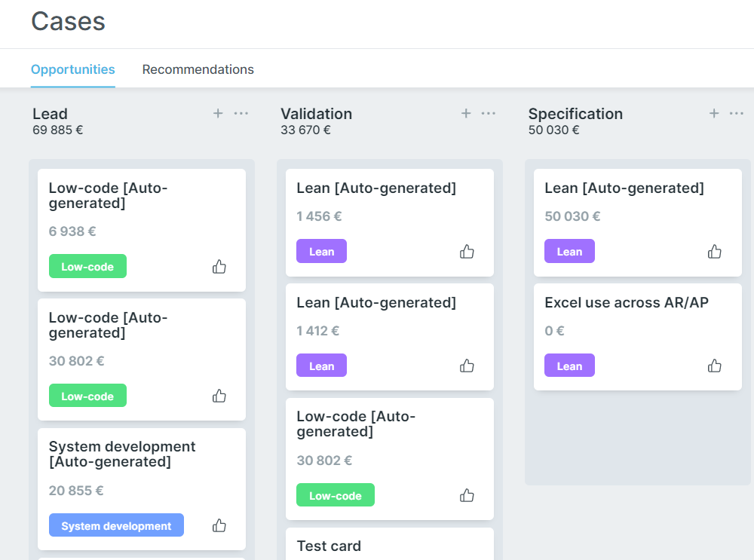Image resolution: width=754 pixels, height=560 pixels.
Task: Select the Opportunities tab
Action: [72, 69]
